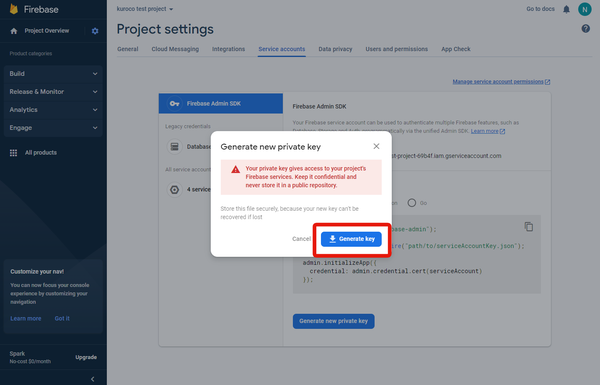Open notifications bell icon
This screenshot has height=385, width=600.
(x=566, y=9)
